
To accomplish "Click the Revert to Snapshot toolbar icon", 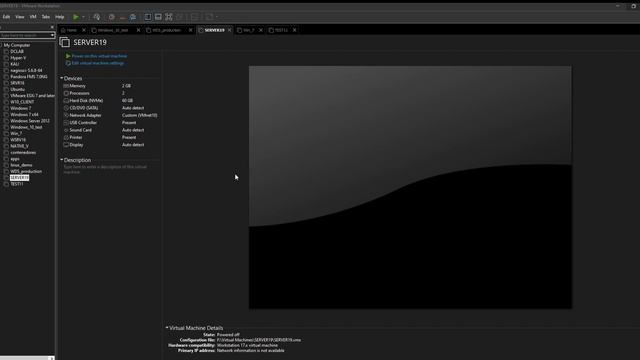I will (x=122, y=17).
